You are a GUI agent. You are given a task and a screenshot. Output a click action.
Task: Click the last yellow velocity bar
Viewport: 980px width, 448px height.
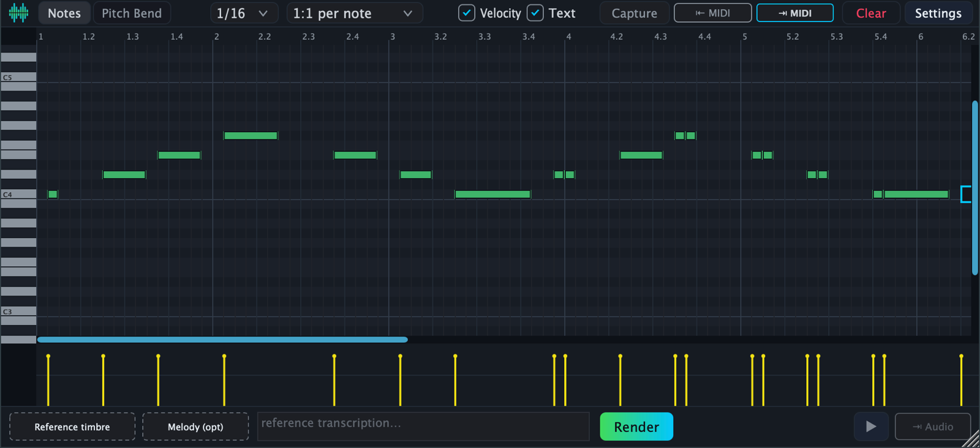(x=962, y=379)
